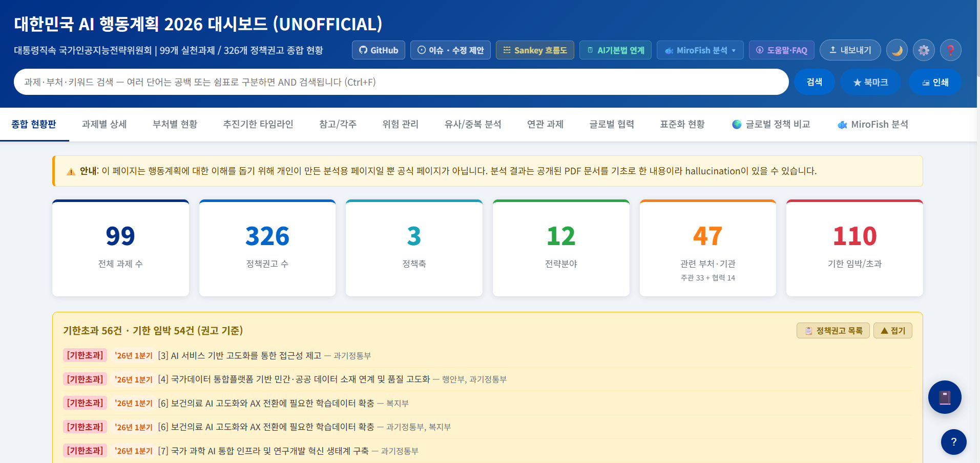Open task [6] 보건의료 AI row with 복지부 only
Viewport: 980px width, 463px height.
tap(487, 403)
